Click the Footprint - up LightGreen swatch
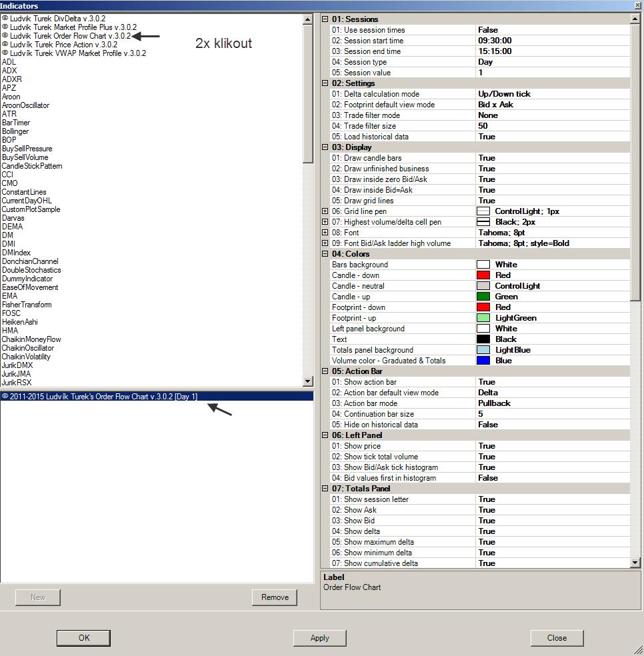The image size is (644, 656). click(483, 318)
